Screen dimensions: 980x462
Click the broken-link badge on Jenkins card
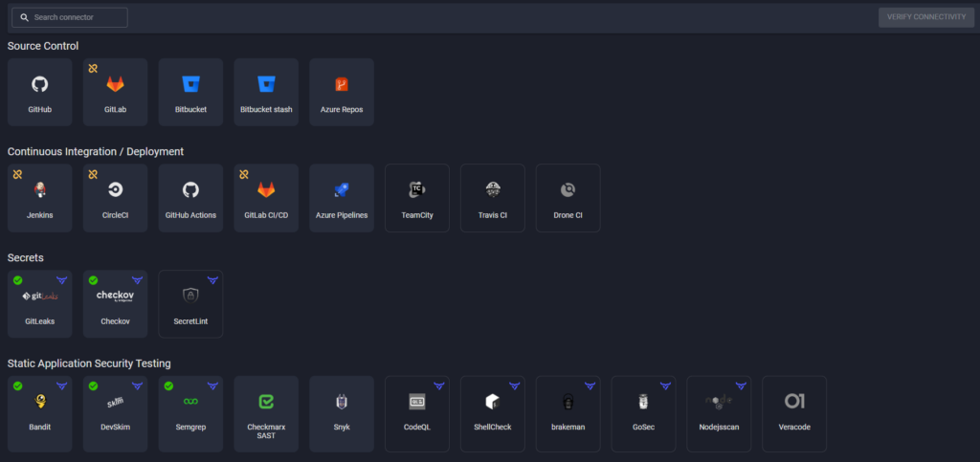[x=17, y=174]
